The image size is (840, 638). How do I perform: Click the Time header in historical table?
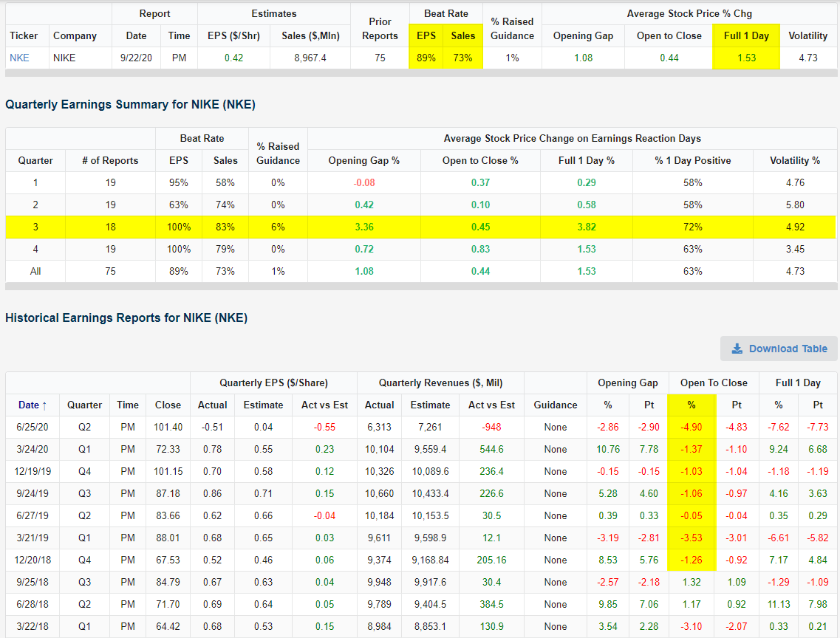tap(128, 405)
